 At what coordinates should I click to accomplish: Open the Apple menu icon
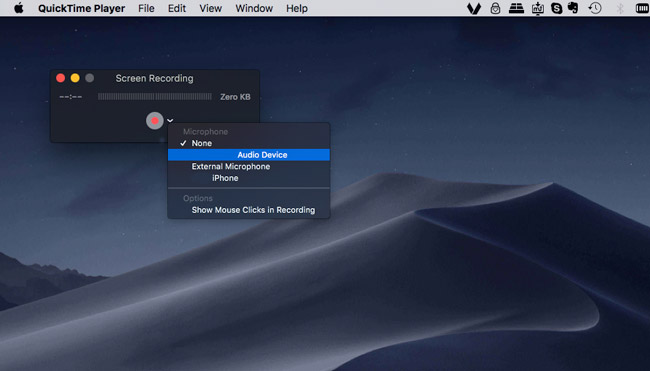click(x=19, y=8)
